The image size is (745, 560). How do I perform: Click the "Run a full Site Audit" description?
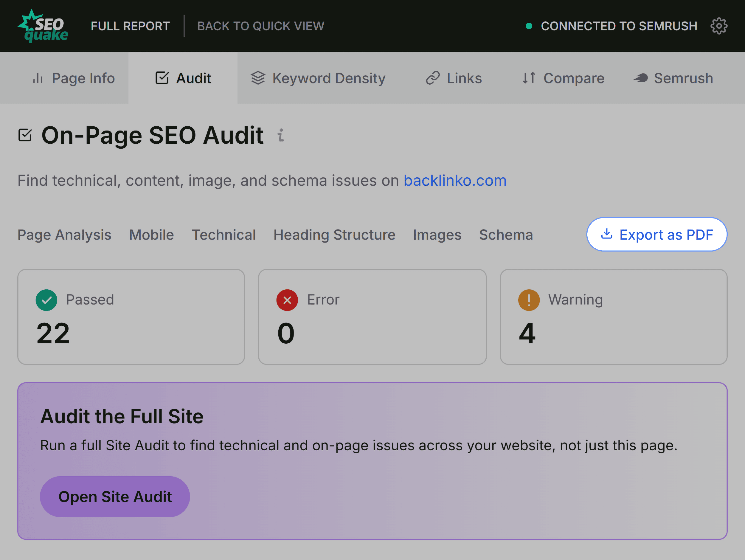pos(359,446)
